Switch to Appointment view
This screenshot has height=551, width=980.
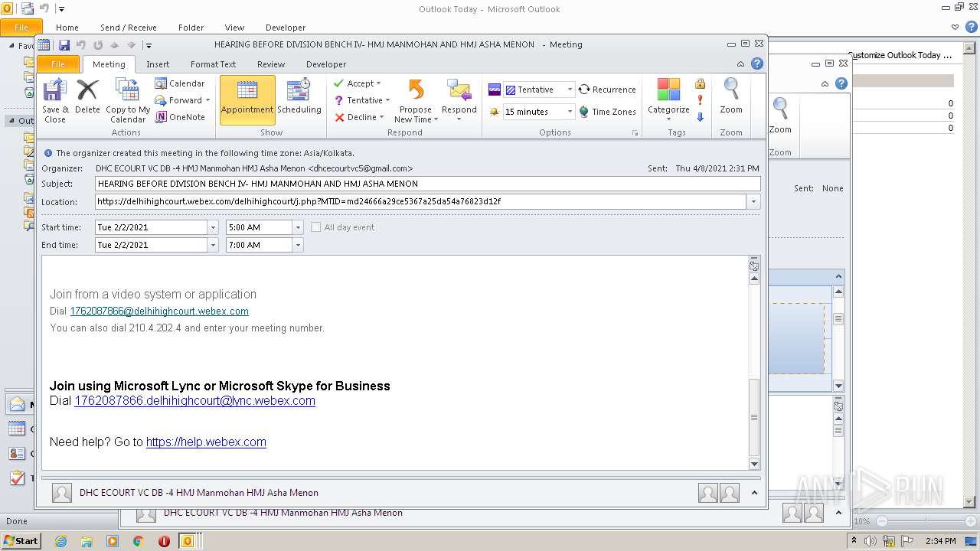247,99
